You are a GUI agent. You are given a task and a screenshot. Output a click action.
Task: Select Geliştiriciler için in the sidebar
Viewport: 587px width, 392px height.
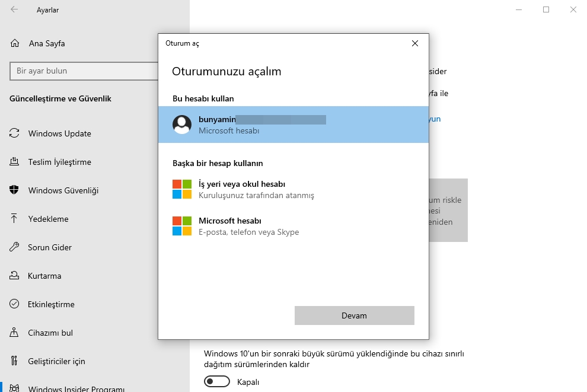57,361
